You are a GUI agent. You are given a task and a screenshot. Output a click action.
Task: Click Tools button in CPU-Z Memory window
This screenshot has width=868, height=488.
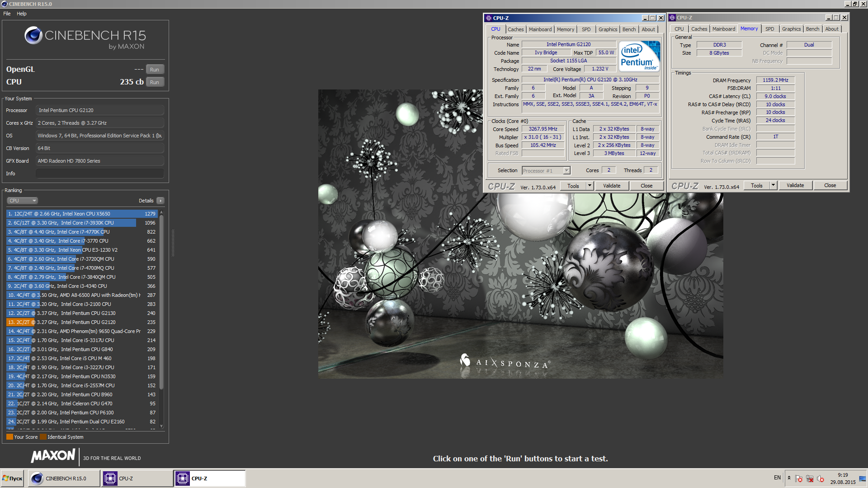tap(757, 185)
